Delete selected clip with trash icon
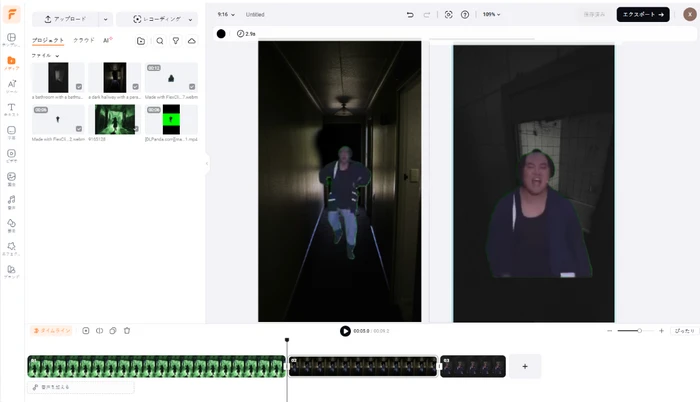The image size is (700, 402). (x=127, y=330)
